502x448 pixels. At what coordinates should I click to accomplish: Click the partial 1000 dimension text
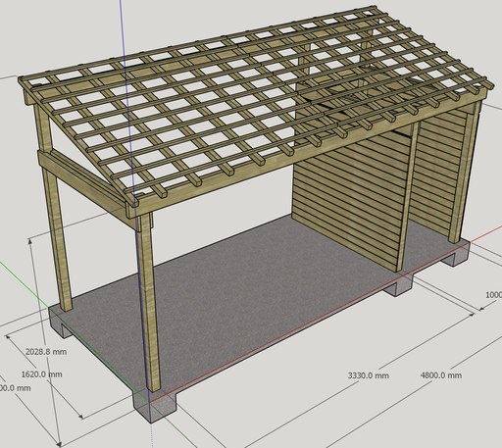click(493, 295)
